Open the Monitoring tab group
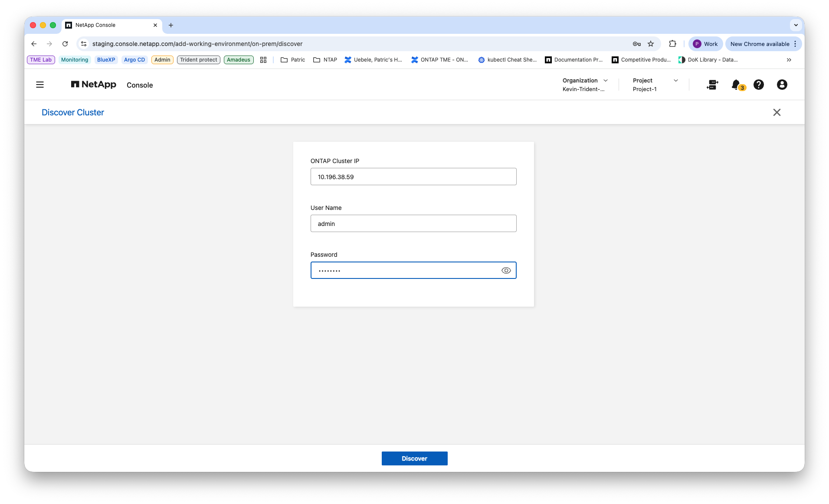829x504 pixels. (75, 60)
